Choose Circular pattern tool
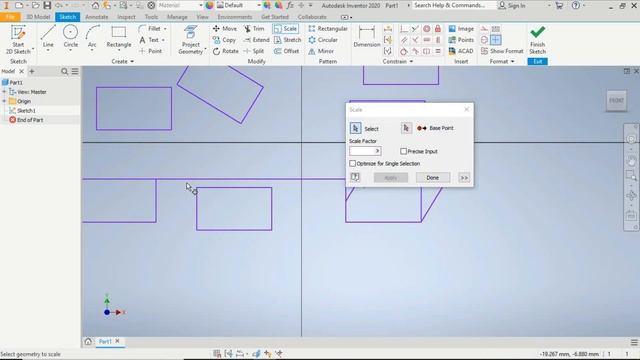The image size is (640, 360). pos(323,40)
